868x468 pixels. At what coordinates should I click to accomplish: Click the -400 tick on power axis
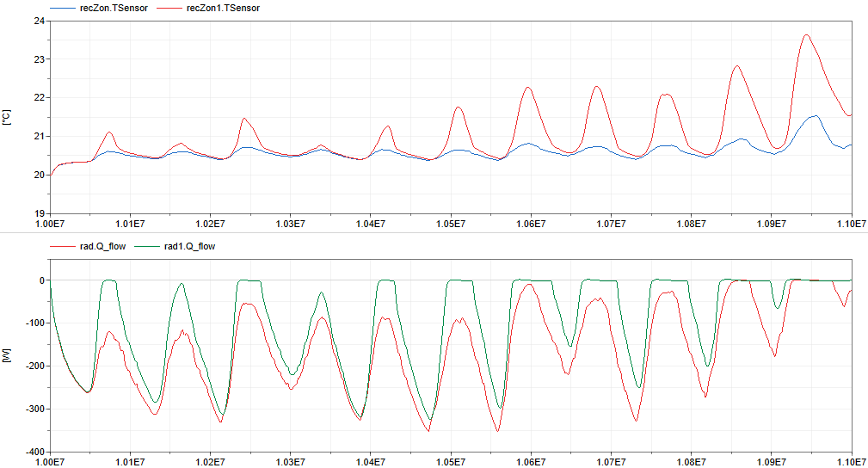(34, 452)
